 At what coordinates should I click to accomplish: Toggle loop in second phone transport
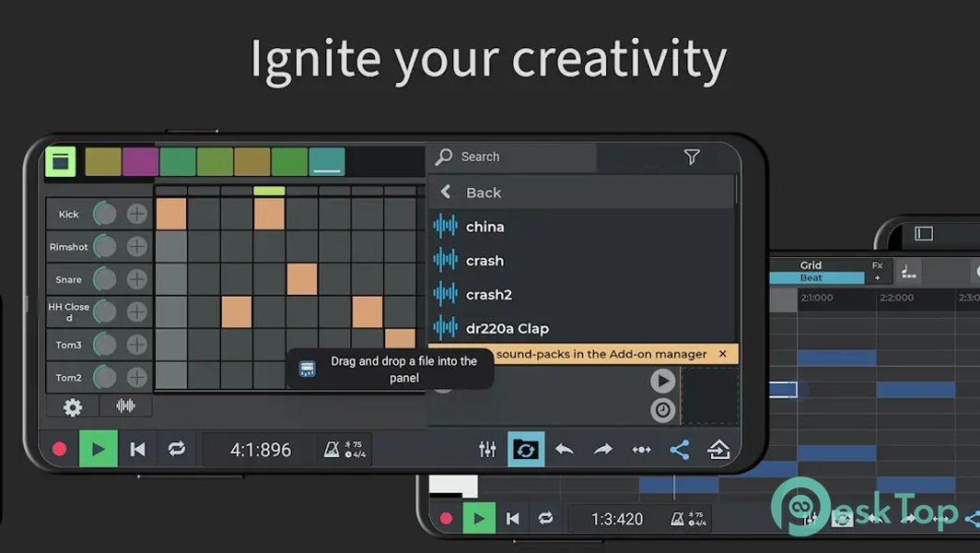point(545,518)
